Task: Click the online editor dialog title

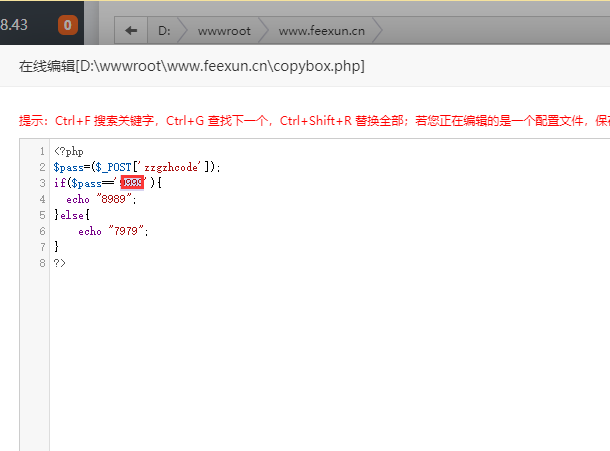Action: click(x=192, y=66)
